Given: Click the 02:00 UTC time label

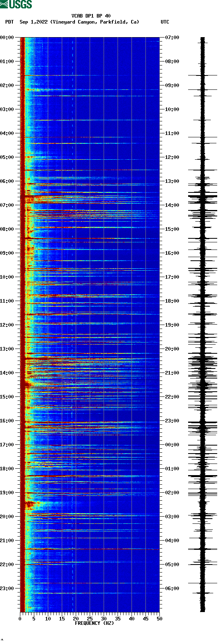Looking at the screenshot, I should (x=172, y=493).
